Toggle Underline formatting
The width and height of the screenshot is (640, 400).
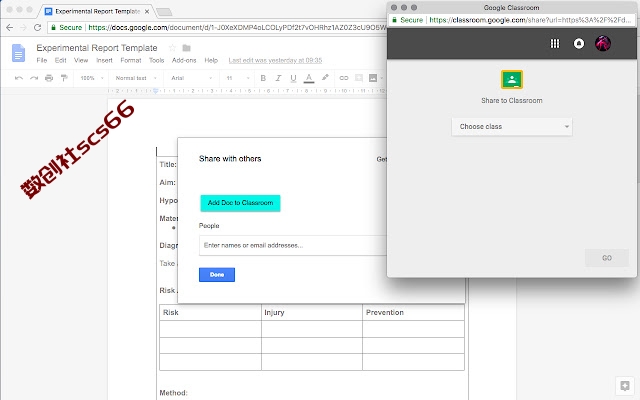(x=293, y=78)
